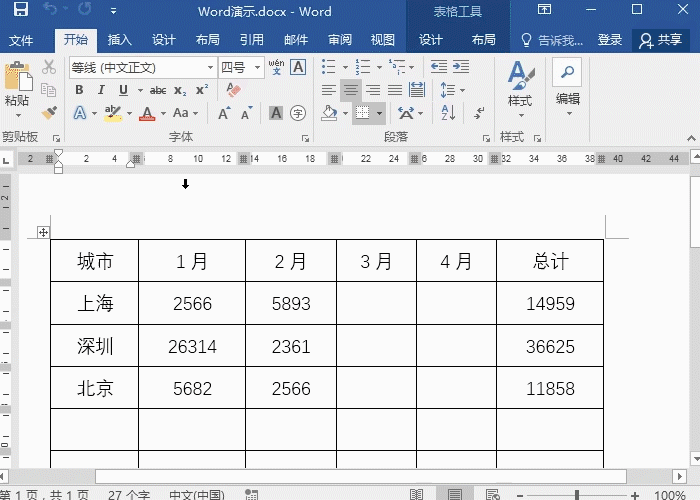Image resolution: width=700 pixels, height=500 pixels.
Task: Click the Ribbon Display Options icon
Action: point(544,9)
